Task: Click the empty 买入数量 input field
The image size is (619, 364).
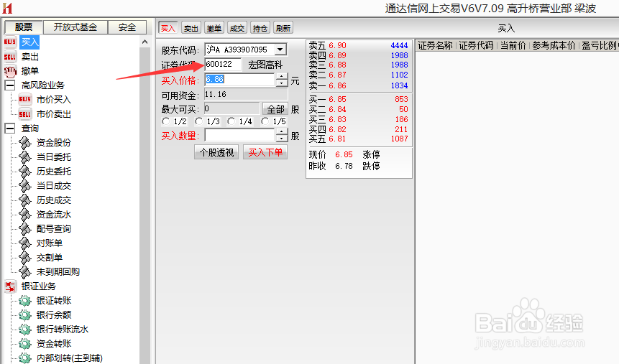Action: point(239,136)
